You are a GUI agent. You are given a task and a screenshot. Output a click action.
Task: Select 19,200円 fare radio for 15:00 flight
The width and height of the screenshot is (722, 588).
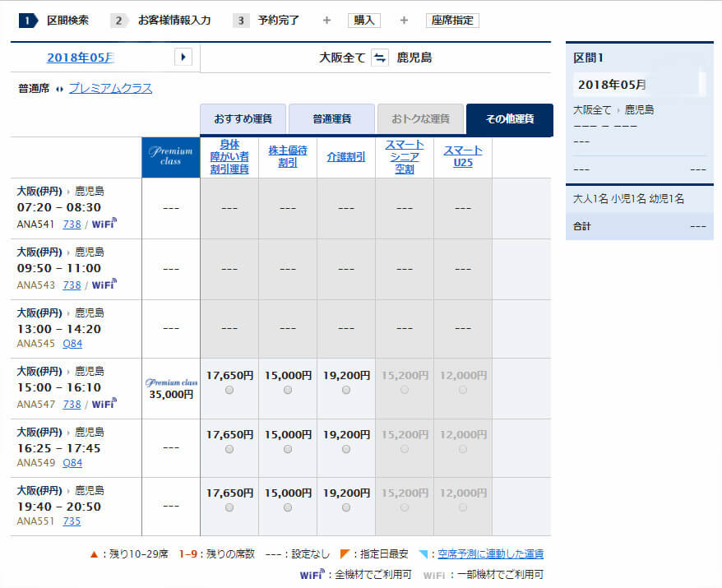346,391
